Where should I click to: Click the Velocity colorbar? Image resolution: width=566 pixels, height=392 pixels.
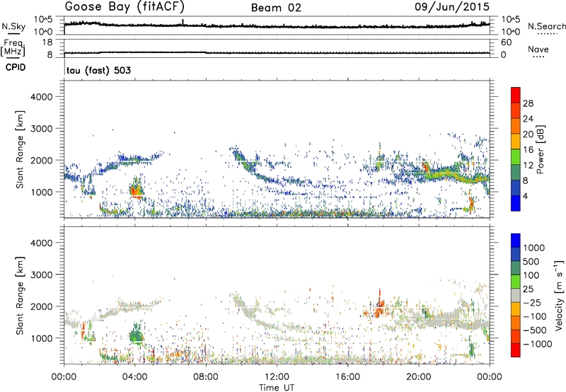coord(516,295)
